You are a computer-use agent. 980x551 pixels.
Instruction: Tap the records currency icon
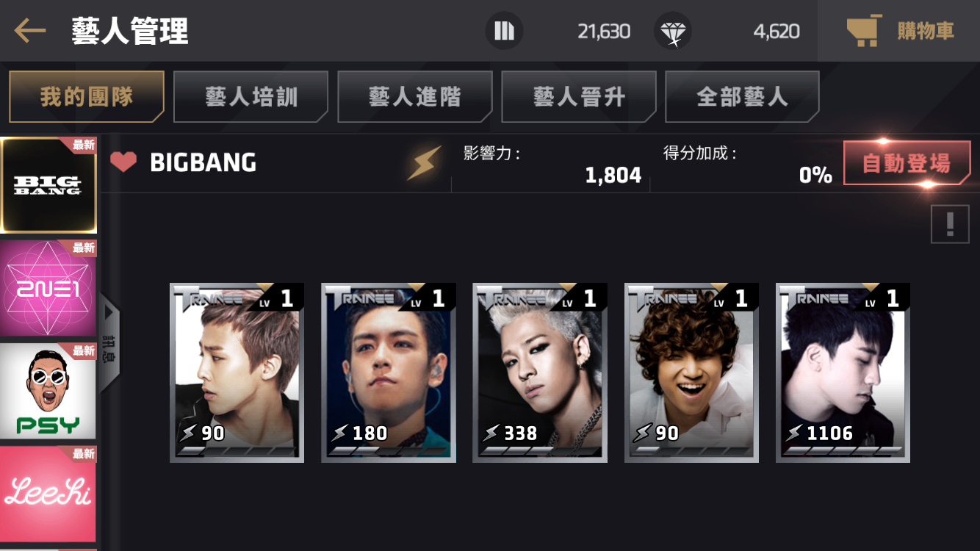(x=504, y=31)
